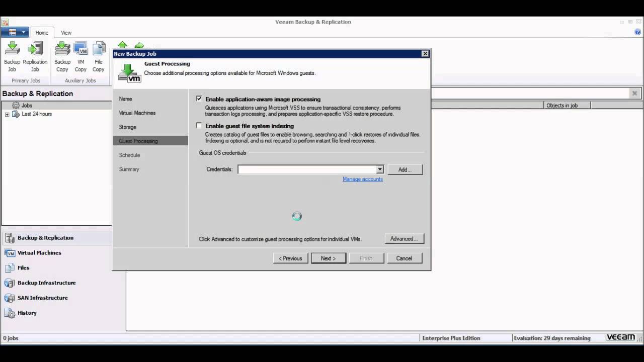Screen dimensions: 644x362
Task: Open the History sidebar section
Action: point(56,313)
